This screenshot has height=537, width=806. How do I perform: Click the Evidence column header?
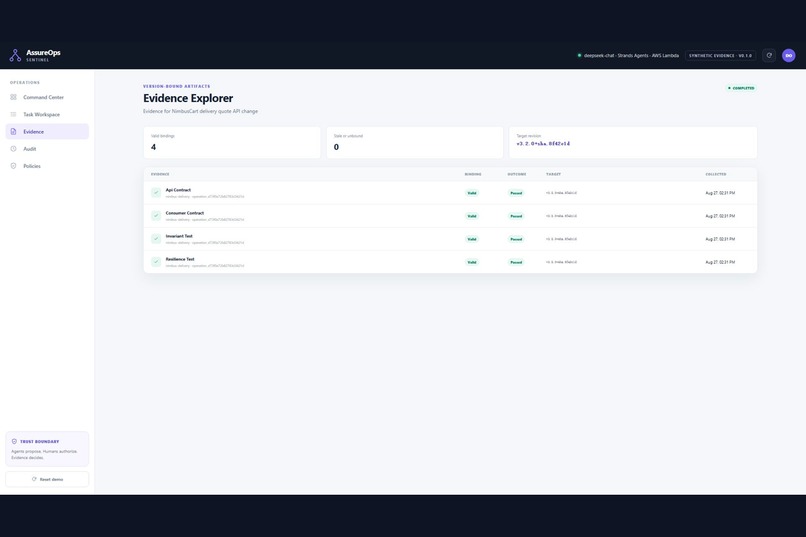(160, 174)
